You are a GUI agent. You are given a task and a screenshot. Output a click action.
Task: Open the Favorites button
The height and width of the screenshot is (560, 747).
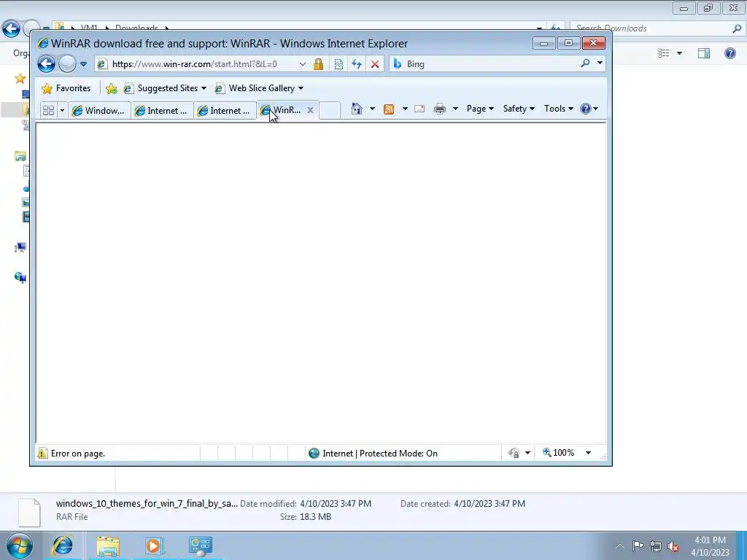(x=66, y=88)
